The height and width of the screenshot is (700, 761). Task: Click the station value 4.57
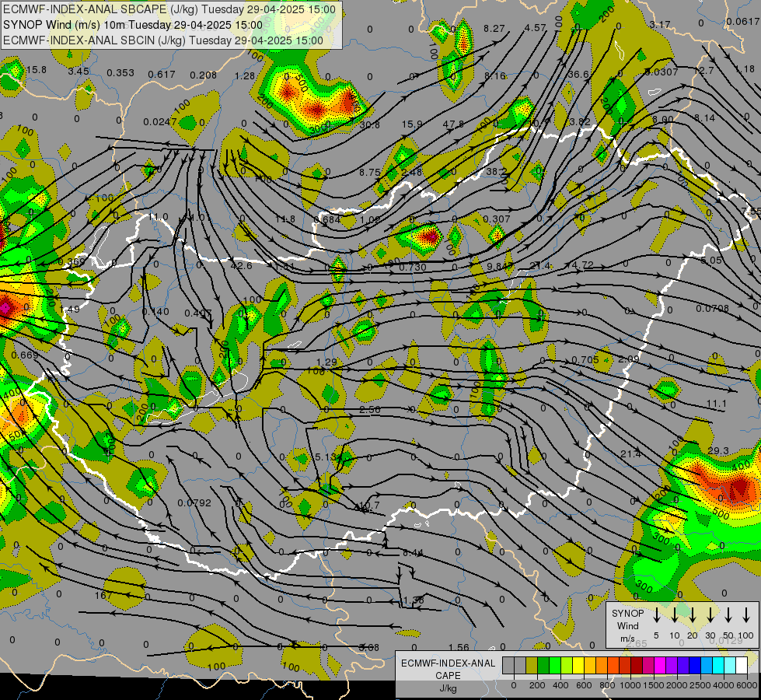coord(536,28)
